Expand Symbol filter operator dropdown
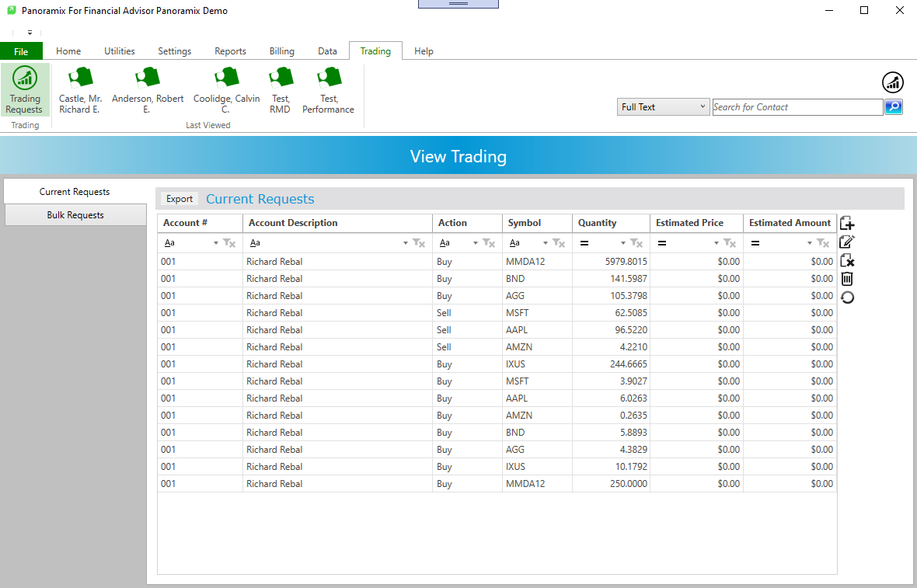Image resolution: width=917 pixels, height=588 pixels. pos(545,242)
